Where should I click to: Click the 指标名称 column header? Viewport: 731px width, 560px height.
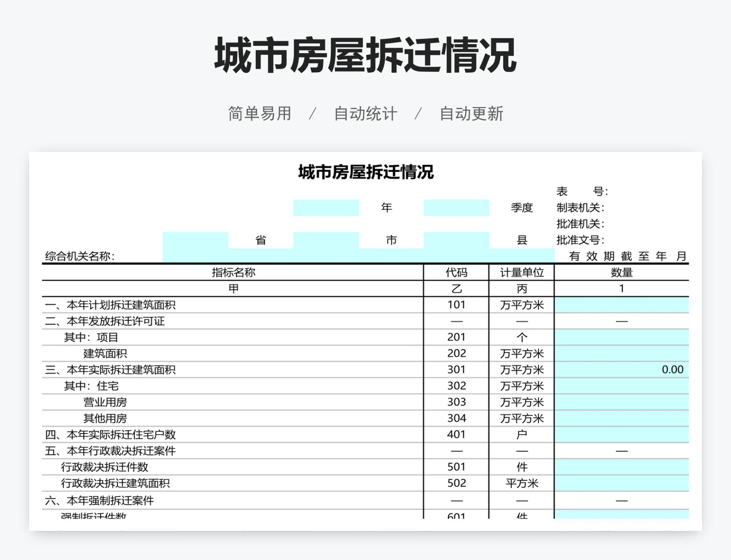233,273
